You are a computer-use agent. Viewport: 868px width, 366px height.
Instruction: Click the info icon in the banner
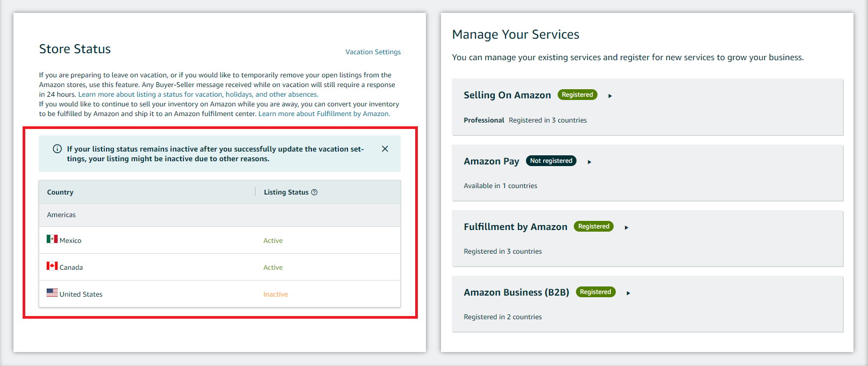pos(57,149)
